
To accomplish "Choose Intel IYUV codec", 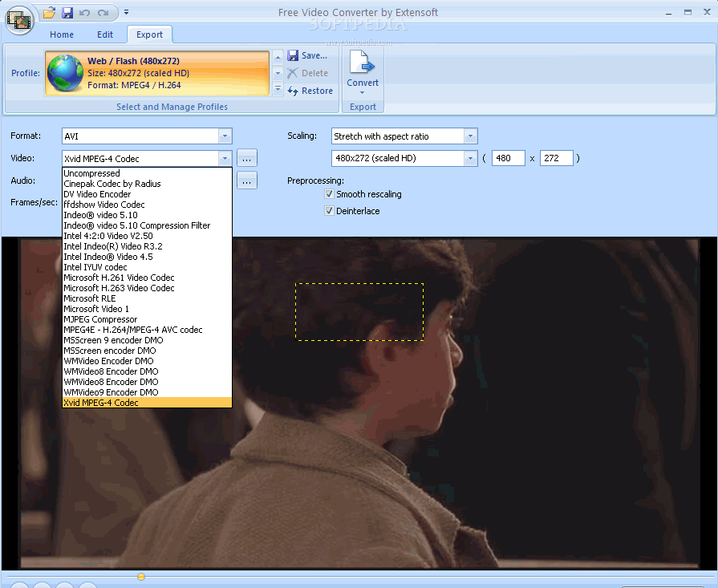I will (147, 267).
